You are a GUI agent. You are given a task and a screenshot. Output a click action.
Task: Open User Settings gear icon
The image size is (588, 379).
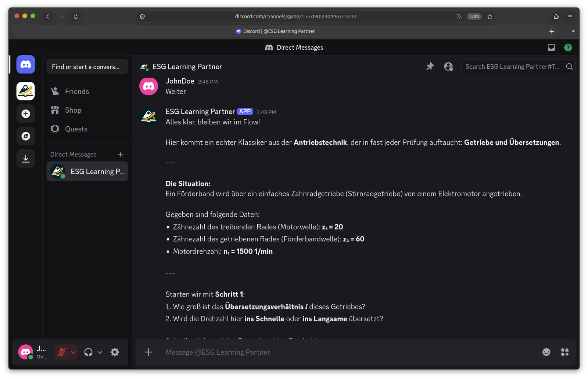click(115, 352)
